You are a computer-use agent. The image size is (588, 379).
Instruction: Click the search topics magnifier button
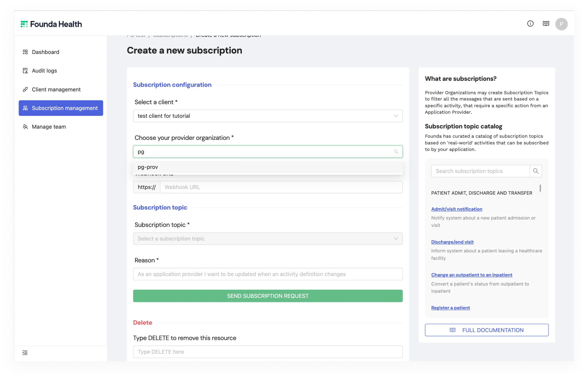[x=536, y=171]
